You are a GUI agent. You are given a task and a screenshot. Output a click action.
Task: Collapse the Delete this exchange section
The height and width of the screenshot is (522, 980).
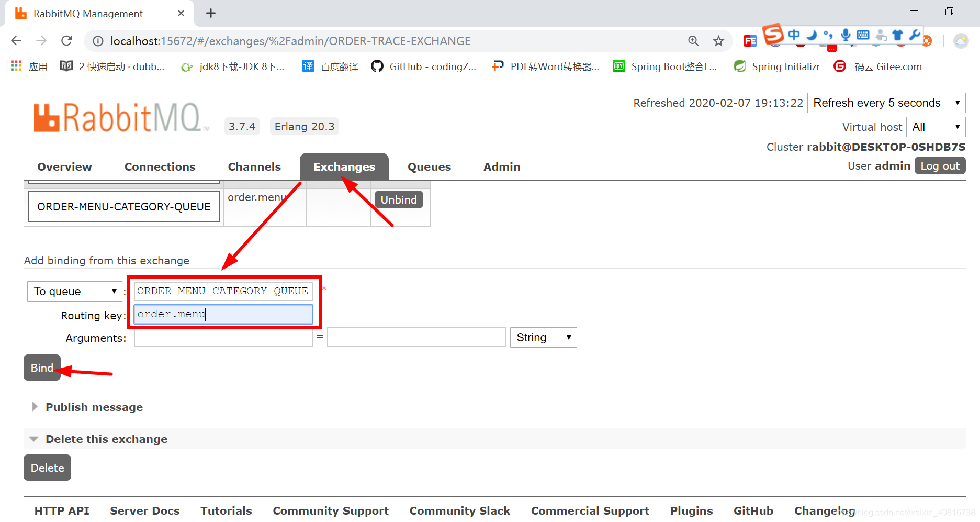coord(106,439)
